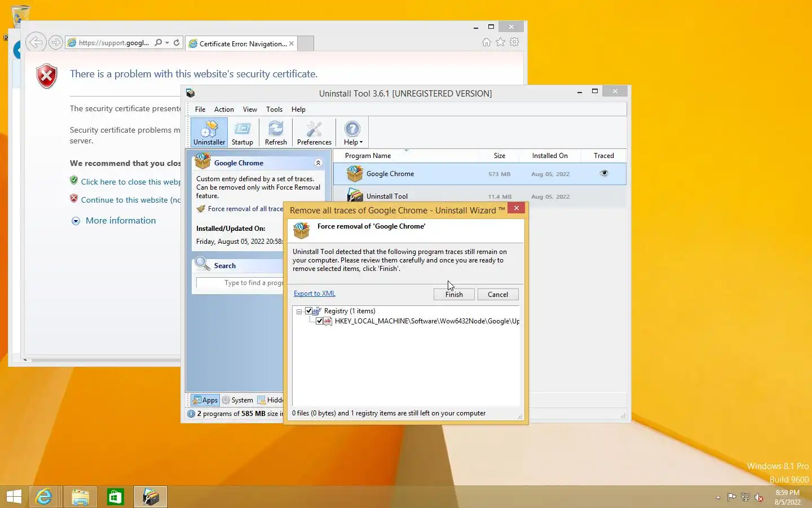
Task: Go forward in Internet Explorer
Action: (x=55, y=42)
